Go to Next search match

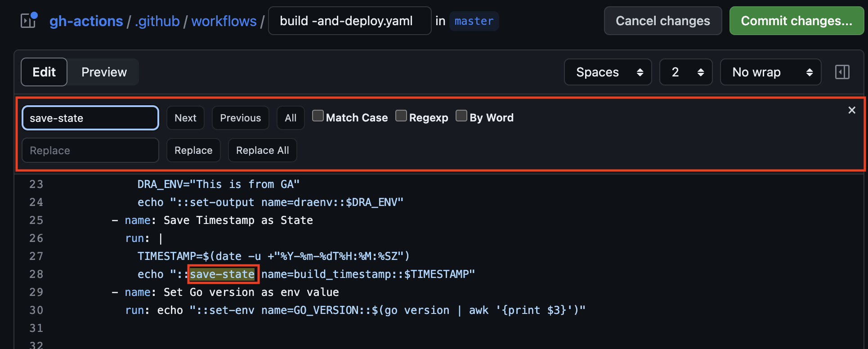point(185,118)
